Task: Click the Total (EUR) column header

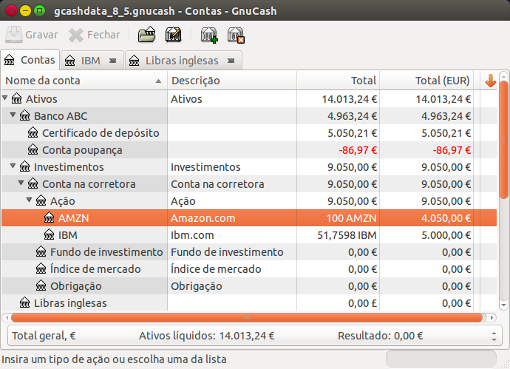Action: tap(426, 81)
